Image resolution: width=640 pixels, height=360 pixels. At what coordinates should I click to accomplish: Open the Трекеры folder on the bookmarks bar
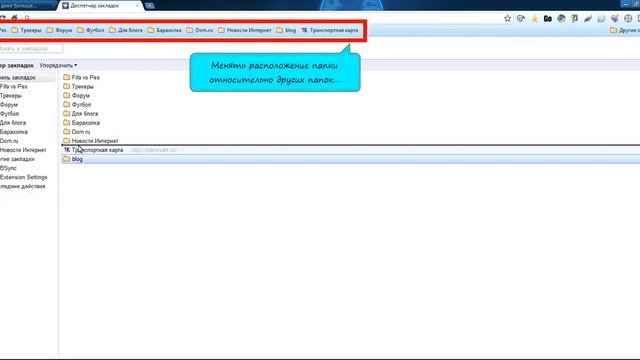tap(27, 30)
